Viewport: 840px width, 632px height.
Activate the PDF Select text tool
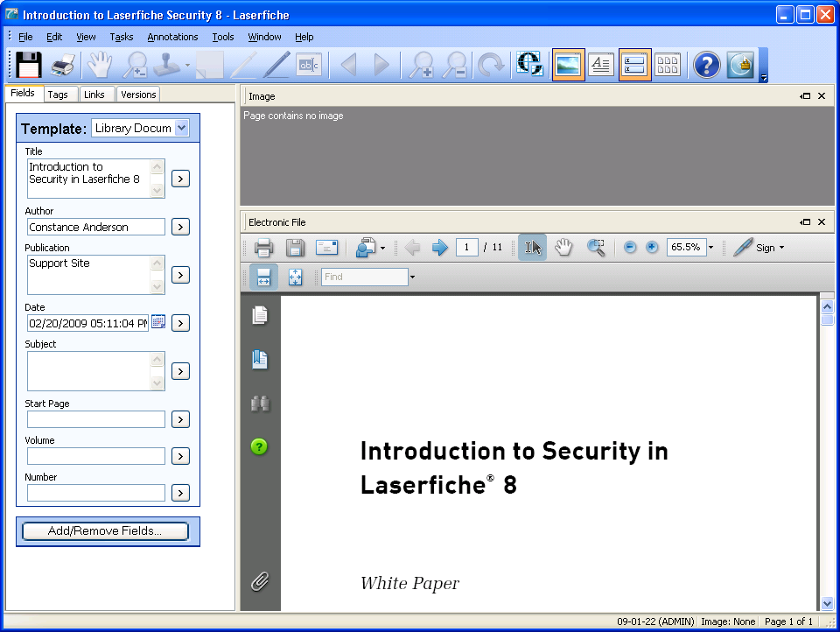pyautogui.click(x=533, y=248)
